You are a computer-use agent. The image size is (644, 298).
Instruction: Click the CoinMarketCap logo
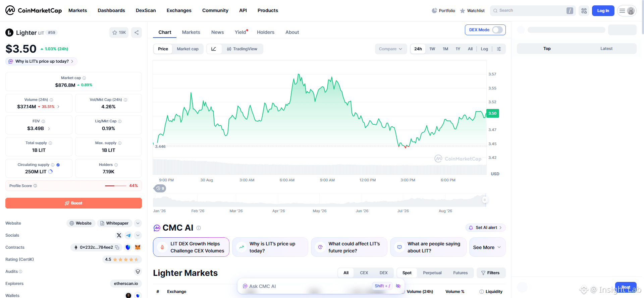click(34, 10)
